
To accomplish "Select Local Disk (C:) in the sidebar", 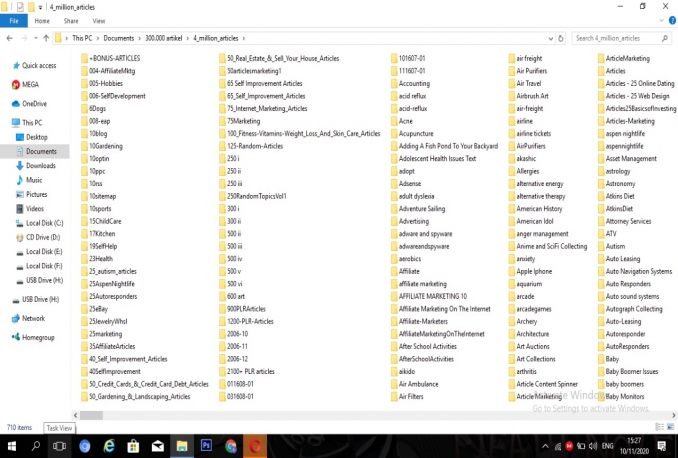I will point(44,222).
